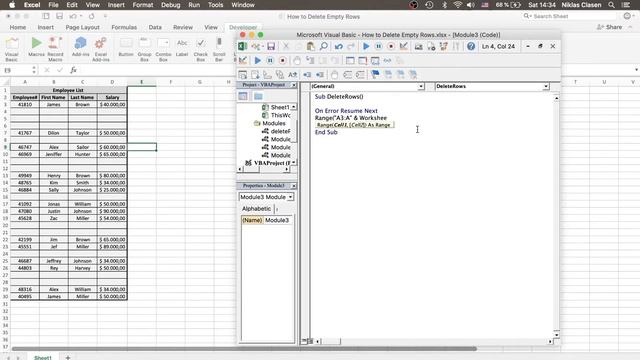Toggle breakpoint hand icon in Debug toolbar
The image size is (640, 360).
tap(297, 61)
